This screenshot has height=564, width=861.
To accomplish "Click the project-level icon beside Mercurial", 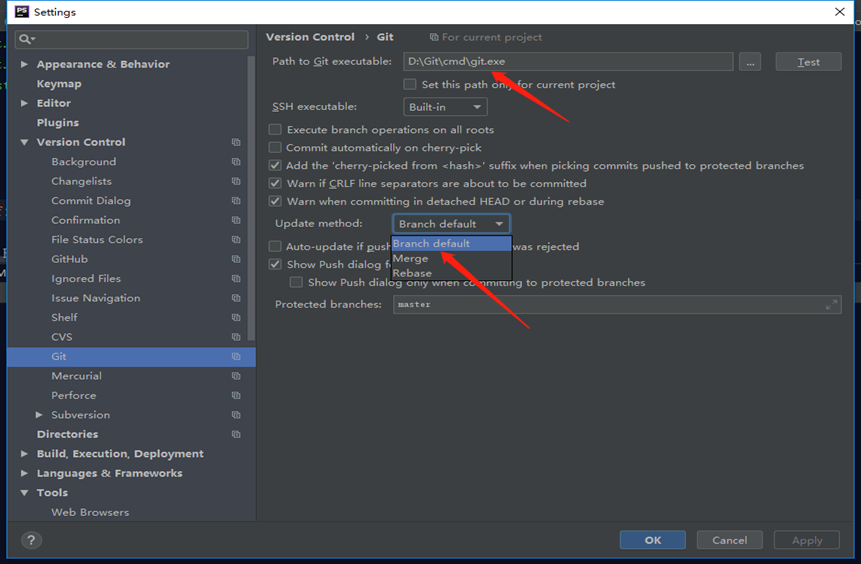I will pos(236,376).
